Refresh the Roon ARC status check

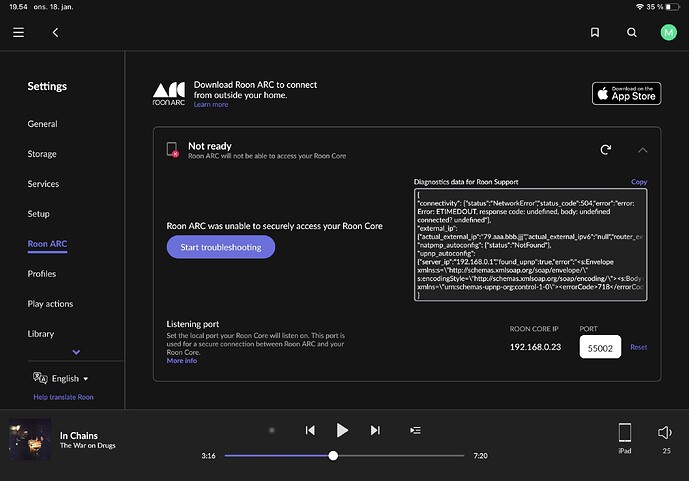[606, 150]
